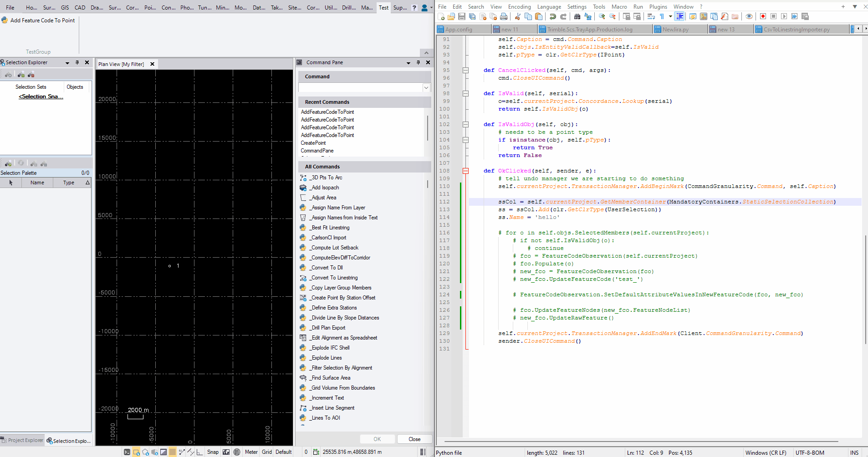The image size is (868, 457).
Task: Collapse the ribbon with the up chevron
Action: tap(426, 53)
